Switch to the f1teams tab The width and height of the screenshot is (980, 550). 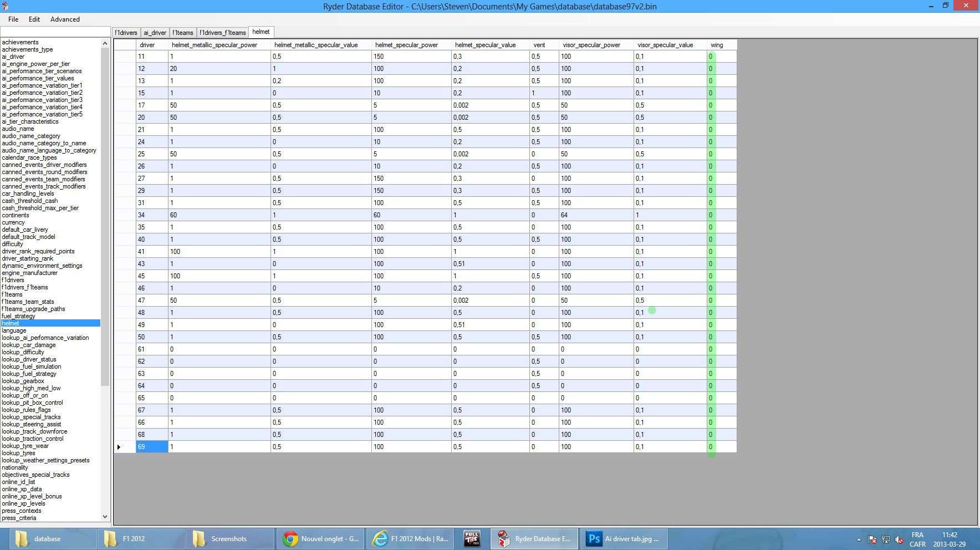182,33
